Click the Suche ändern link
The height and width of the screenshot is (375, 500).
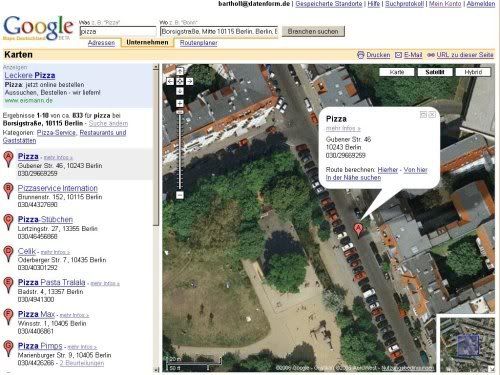coord(108,123)
